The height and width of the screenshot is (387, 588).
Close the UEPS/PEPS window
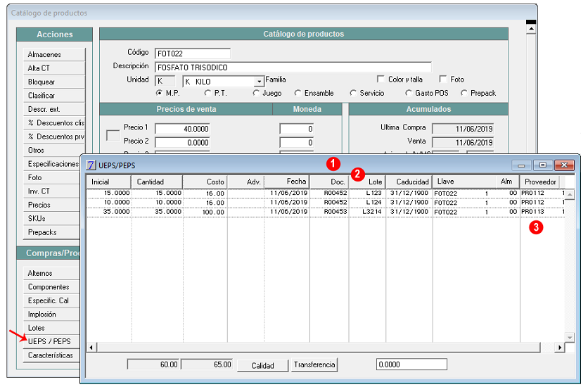tap(564, 165)
